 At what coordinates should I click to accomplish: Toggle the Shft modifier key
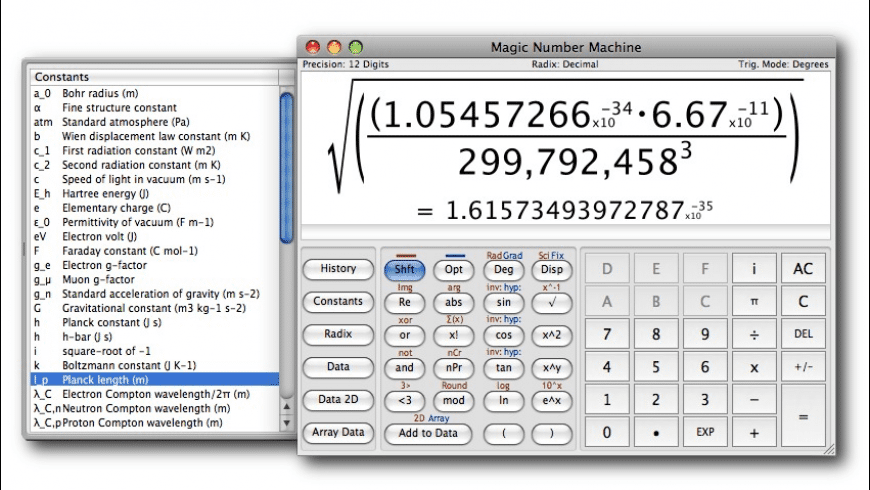(x=404, y=270)
